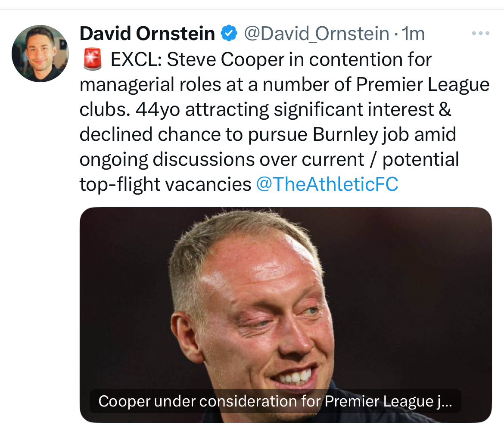Open the @TheAthleticFC mention link
Image resolution: width=504 pixels, height=425 pixels.
(x=327, y=184)
